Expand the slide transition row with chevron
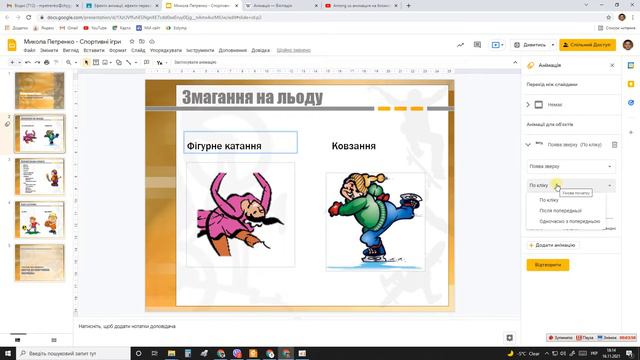The image size is (640, 360). click(528, 105)
